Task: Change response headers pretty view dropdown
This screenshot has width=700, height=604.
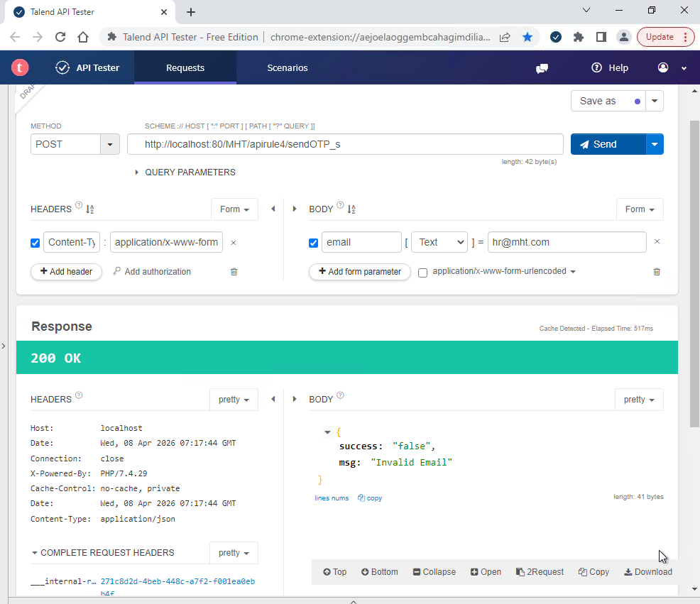Action: [x=234, y=400]
